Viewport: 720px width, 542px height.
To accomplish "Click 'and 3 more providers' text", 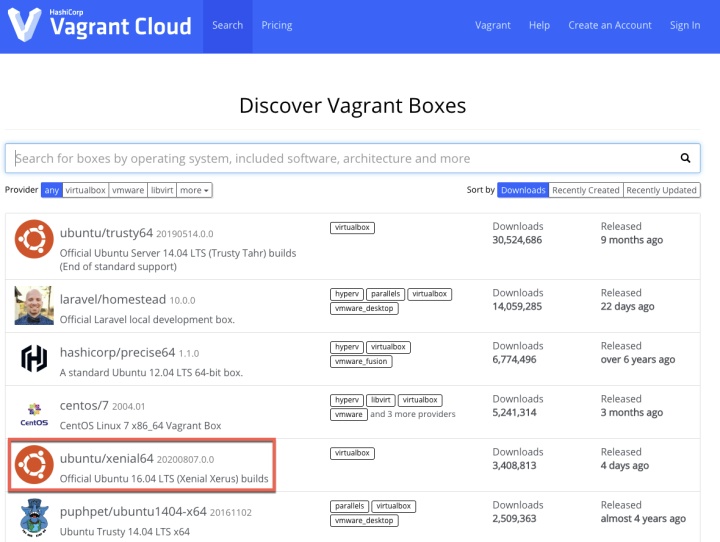I will click(x=413, y=414).
